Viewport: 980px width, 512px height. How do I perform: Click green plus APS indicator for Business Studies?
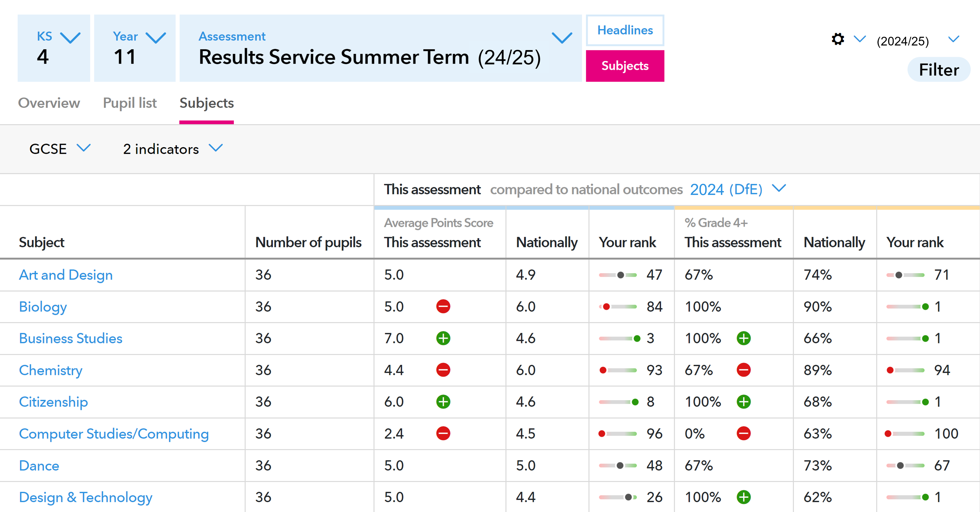pos(443,338)
